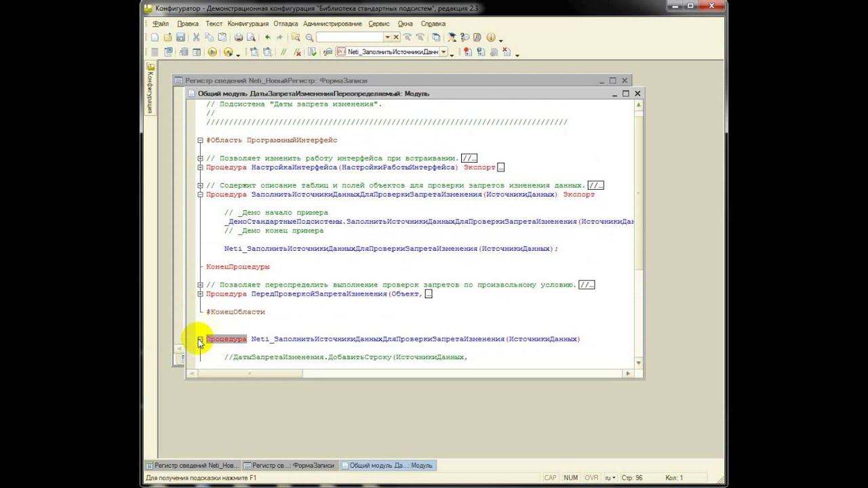Screen dimensions: 868x488
Task: Open the procedure list dropdown Neti_ЗаполнитьИсточникиДанн
Action: (443, 52)
